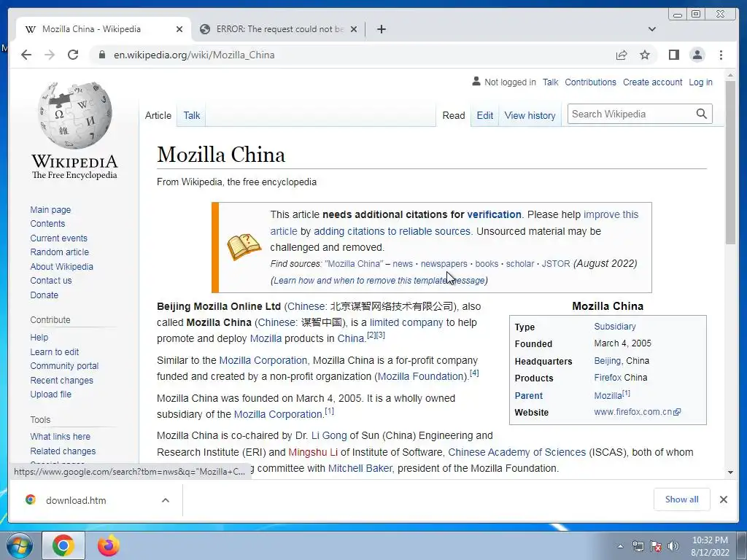Image resolution: width=747 pixels, height=560 pixels.
Task: Switch to the Mozilla China tab
Action: pos(104,29)
